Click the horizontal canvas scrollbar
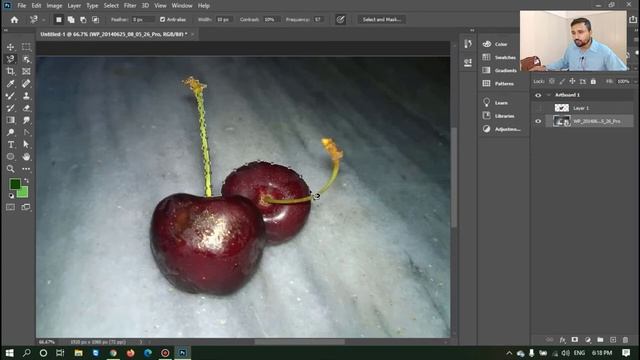The image size is (640, 360). pos(300,342)
